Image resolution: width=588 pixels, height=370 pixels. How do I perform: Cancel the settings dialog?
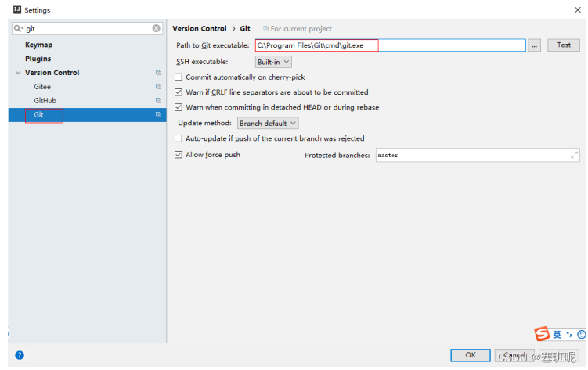tap(514, 355)
